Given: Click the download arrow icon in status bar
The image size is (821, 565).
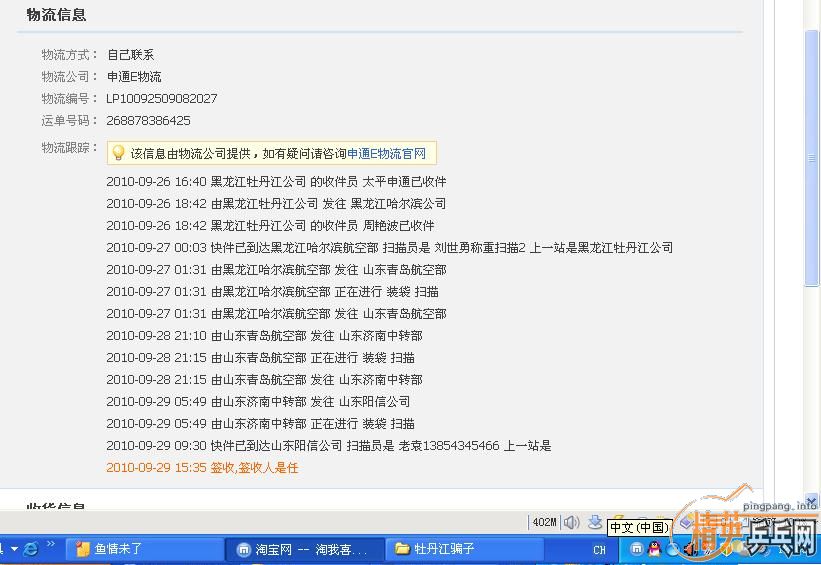Looking at the screenshot, I should click(x=595, y=522).
